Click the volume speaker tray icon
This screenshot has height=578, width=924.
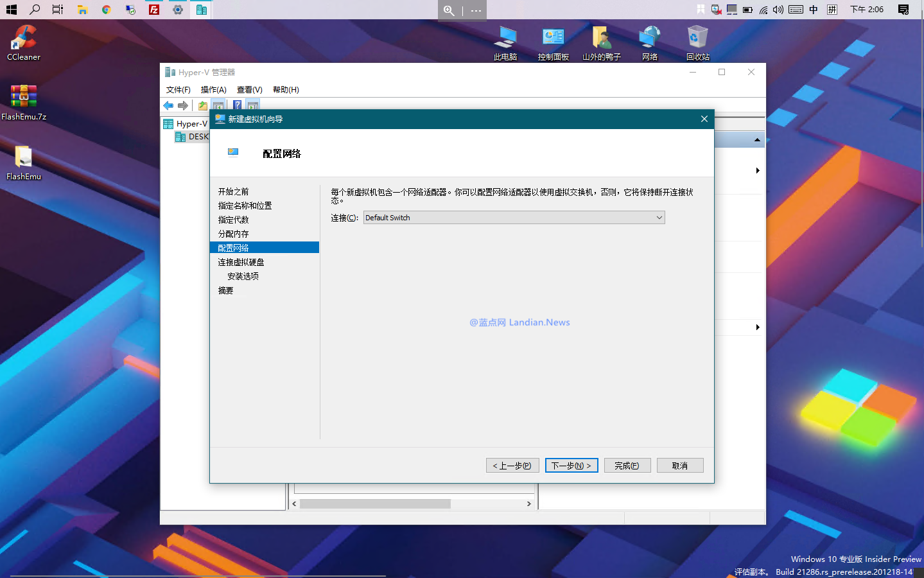pos(778,10)
